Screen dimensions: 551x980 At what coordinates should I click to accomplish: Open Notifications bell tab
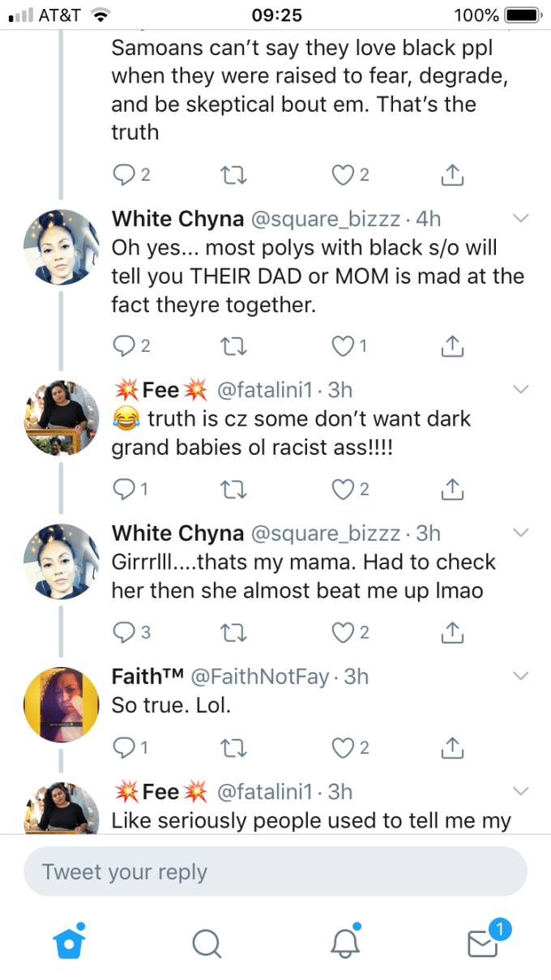coord(345,942)
